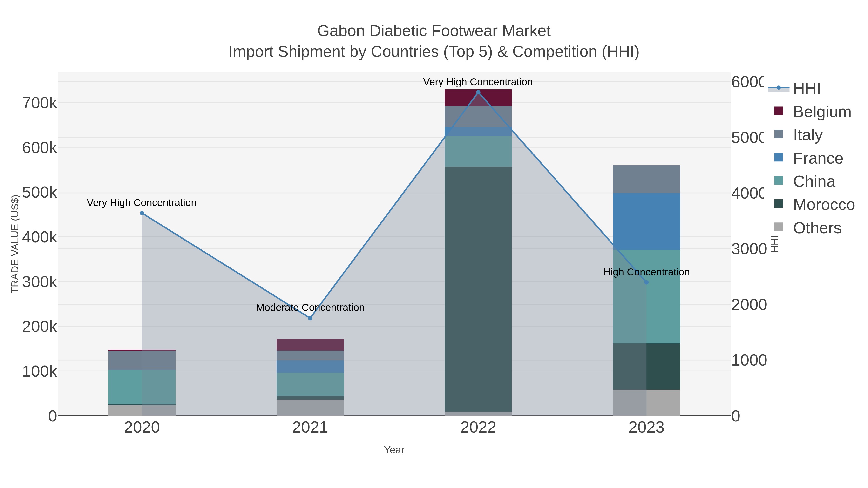Click the 500k tick label

(x=40, y=193)
